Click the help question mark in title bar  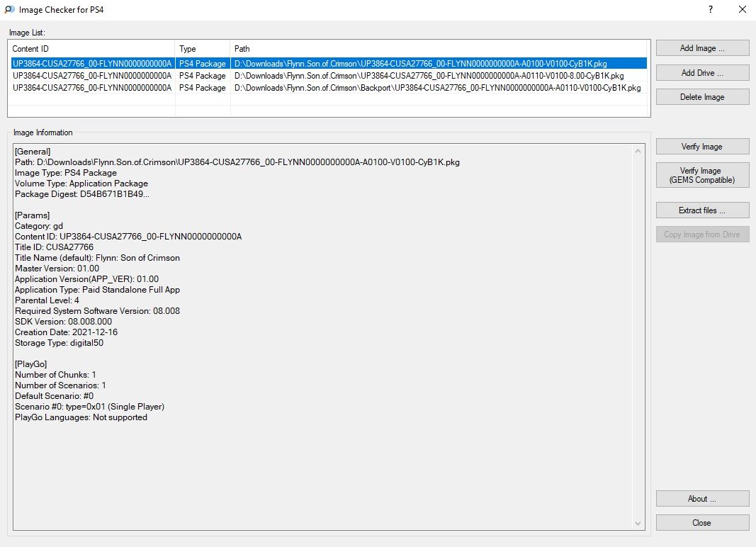[x=710, y=10]
